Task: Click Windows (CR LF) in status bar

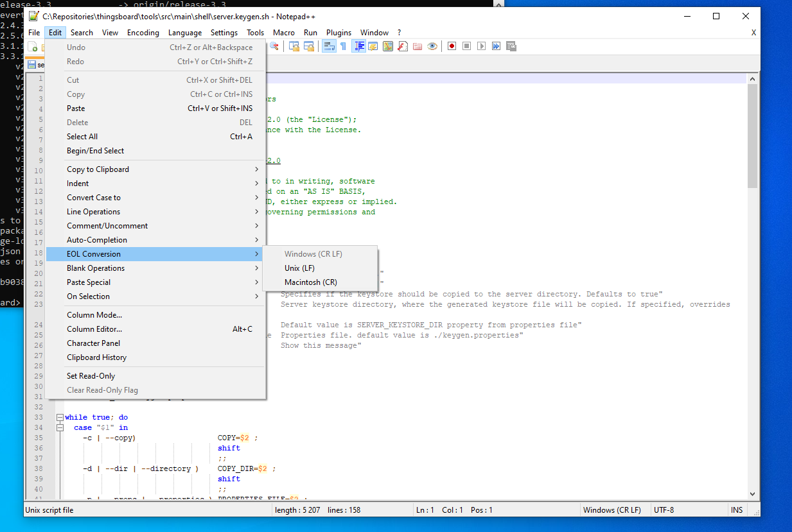Action: tap(612, 510)
